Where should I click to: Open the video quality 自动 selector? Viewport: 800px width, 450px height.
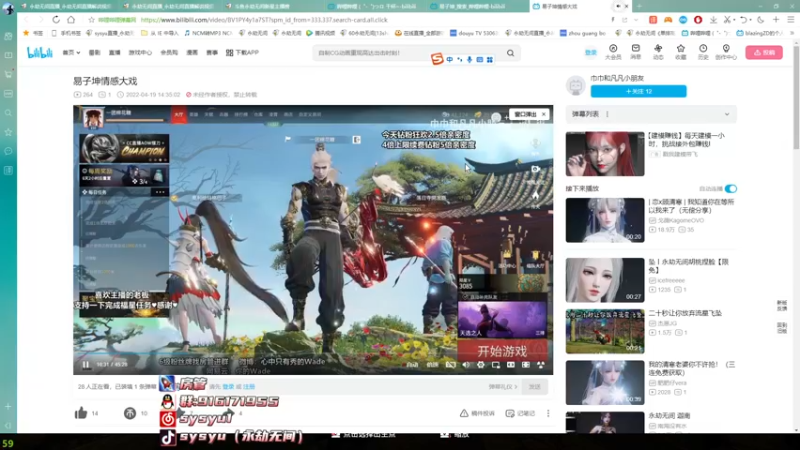[412, 364]
